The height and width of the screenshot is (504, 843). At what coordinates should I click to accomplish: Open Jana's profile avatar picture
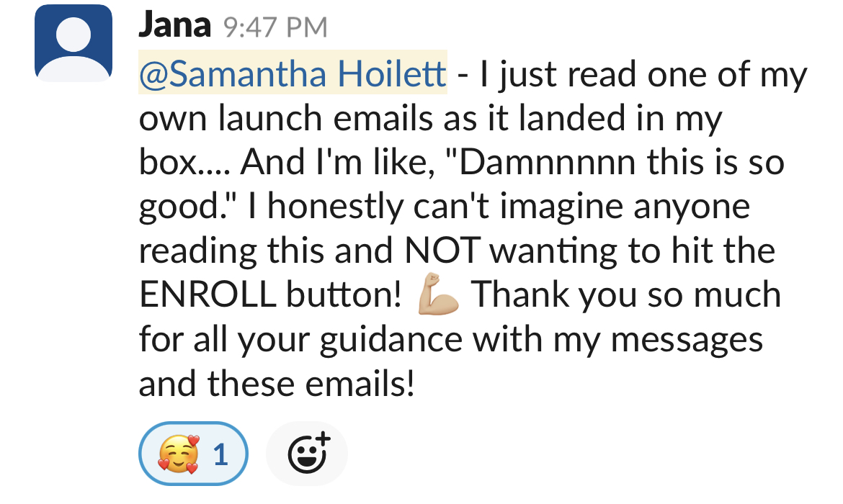point(73,43)
